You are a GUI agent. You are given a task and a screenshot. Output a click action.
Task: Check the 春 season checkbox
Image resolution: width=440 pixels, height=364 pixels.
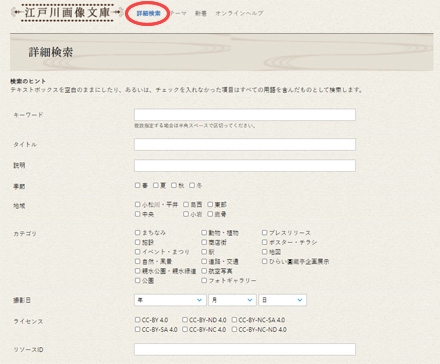(137, 185)
